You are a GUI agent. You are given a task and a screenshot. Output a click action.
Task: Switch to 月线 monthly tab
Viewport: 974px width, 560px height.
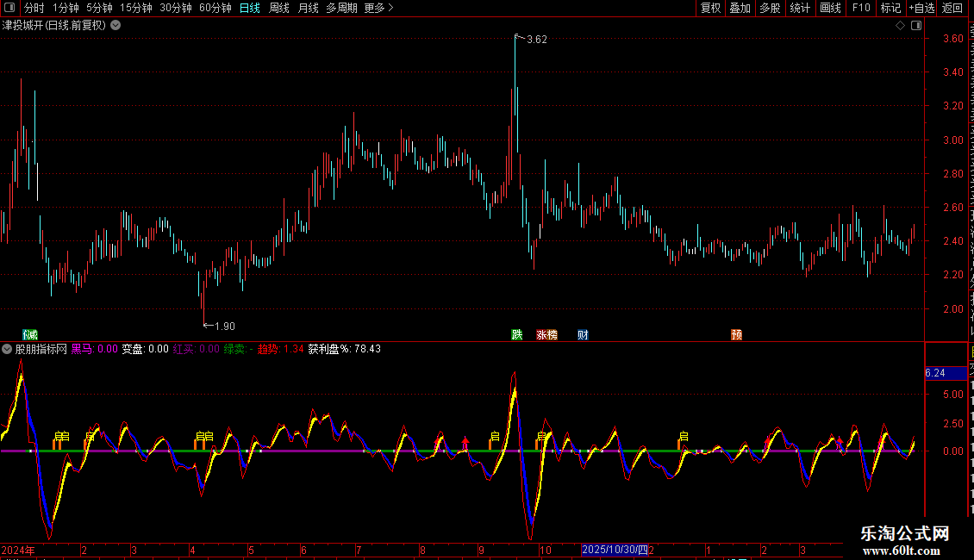pyautogui.click(x=308, y=8)
